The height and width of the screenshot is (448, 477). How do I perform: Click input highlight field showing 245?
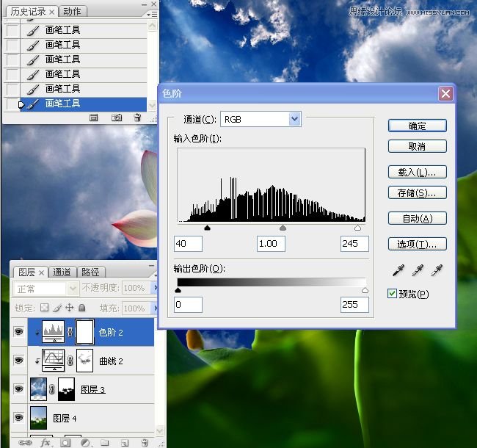click(354, 244)
